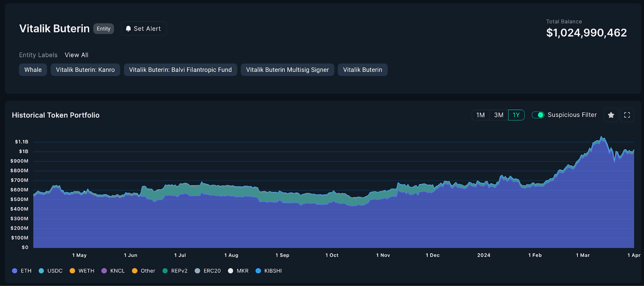644x286 pixels.
Task: Switch chart range to 1M
Action: click(x=481, y=115)
